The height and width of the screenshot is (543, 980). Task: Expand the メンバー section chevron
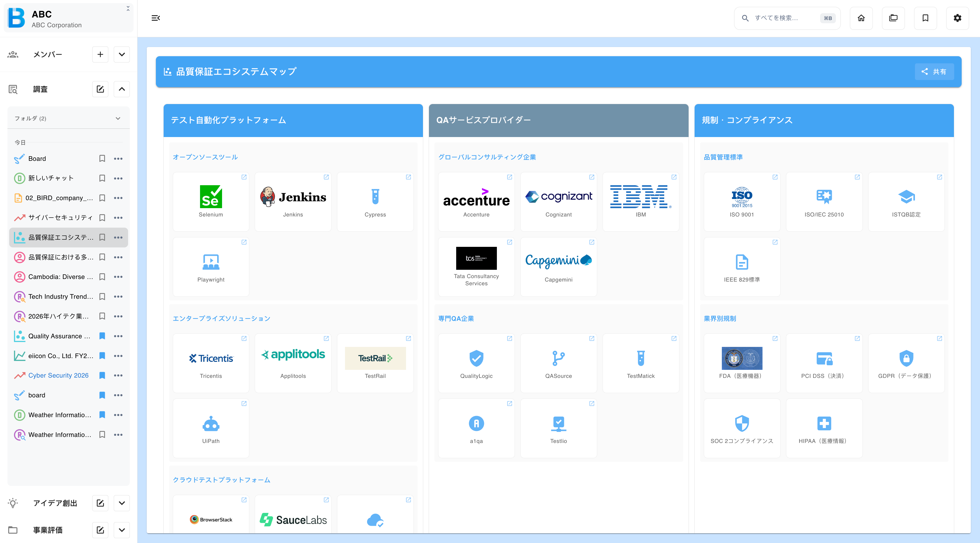(122, 54)
